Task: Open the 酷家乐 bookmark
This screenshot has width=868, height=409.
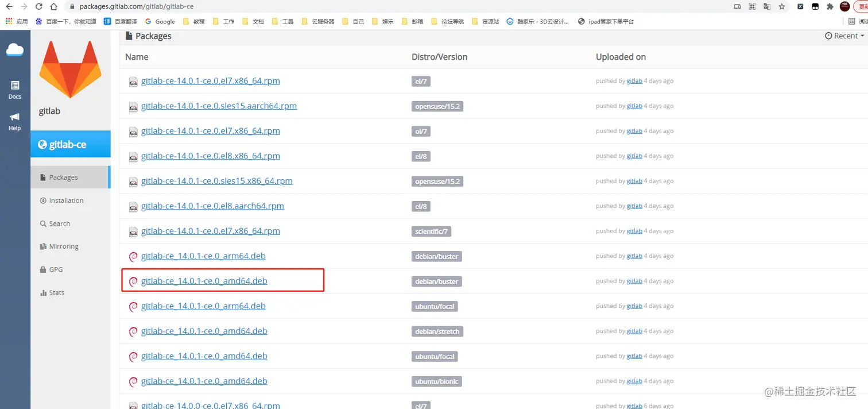Action: [x=538, y=21]
